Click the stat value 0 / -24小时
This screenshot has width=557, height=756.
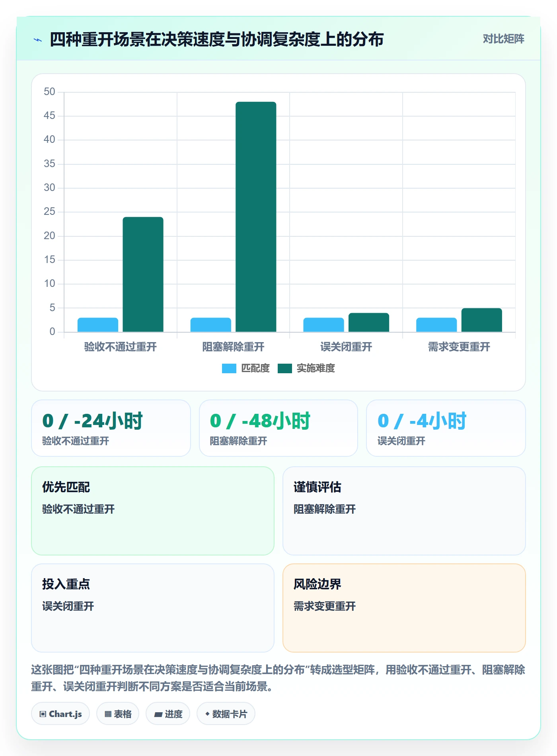(93, 421)
